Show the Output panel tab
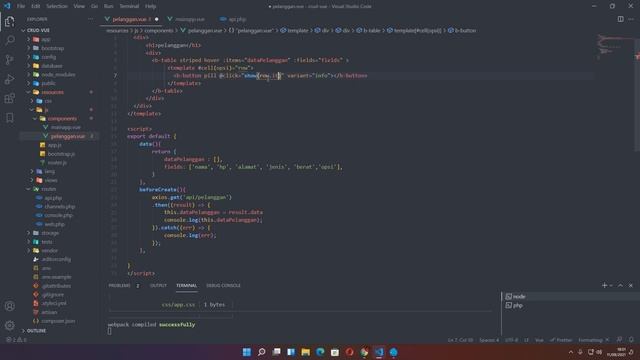 [x=158, y=285]
